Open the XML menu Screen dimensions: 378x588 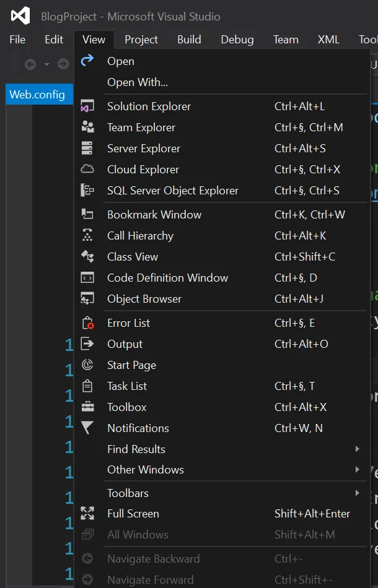[329, 40]
